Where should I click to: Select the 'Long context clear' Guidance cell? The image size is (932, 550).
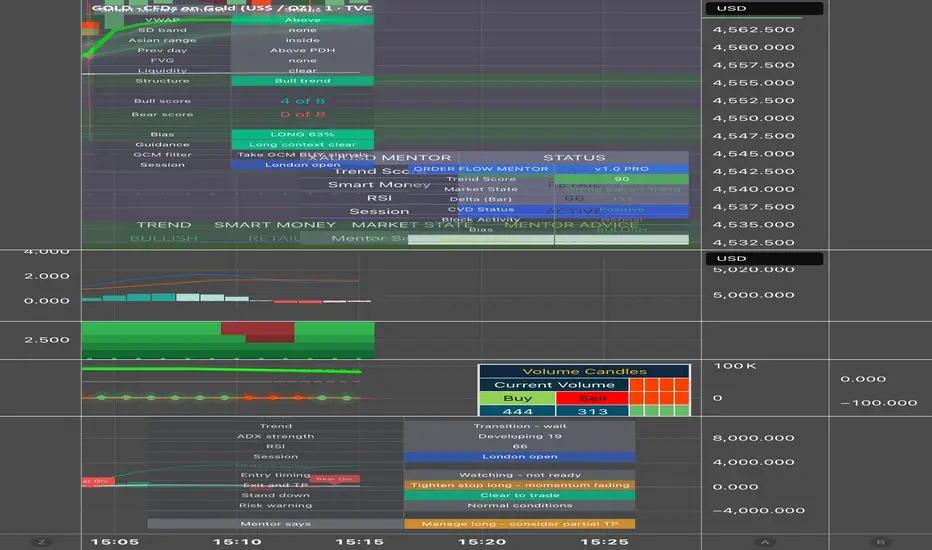pyautogui.click(x=303, y=144)
